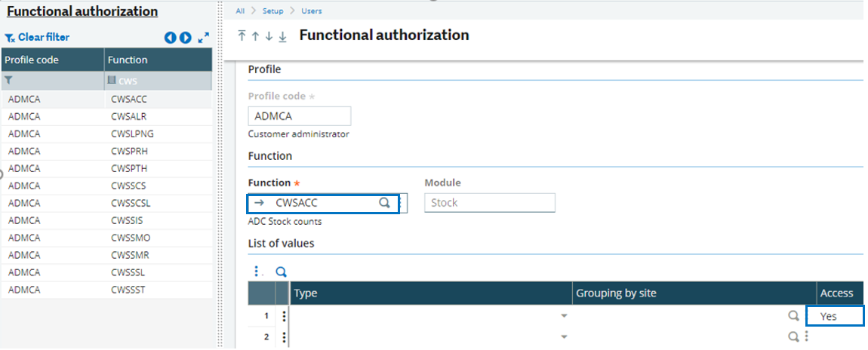This screenshot has width=868, height=350.
Task: Open row 1 actions three-dot menu
Action: (x=285, y=317)
